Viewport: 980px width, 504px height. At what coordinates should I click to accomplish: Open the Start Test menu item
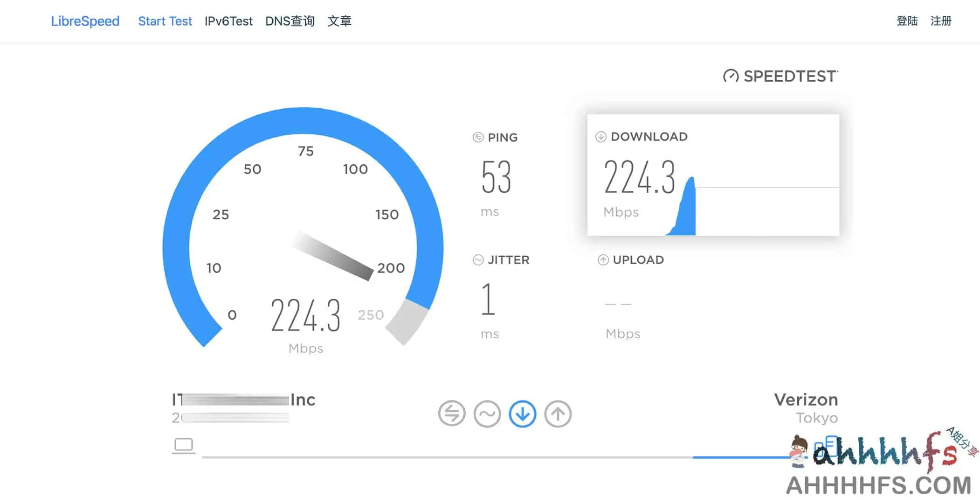click(165, 21)
